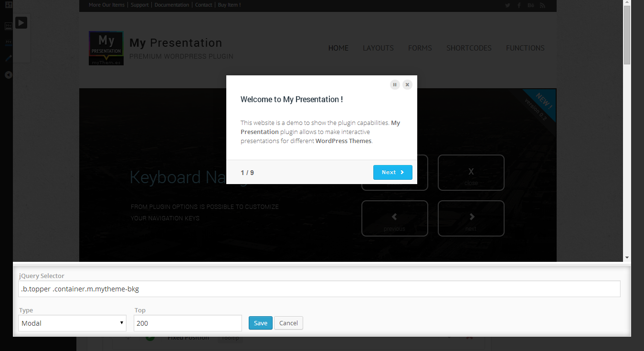644x351 pixels.
Task: Click the 'PREMIUM WORDPRESS PLUGIN' tagline
Action: tap(181, 56)
